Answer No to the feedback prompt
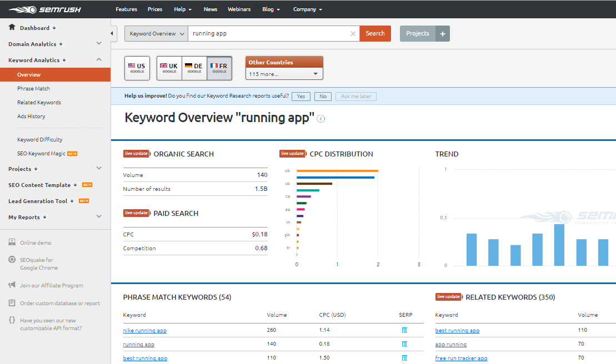 pos(323,97)
